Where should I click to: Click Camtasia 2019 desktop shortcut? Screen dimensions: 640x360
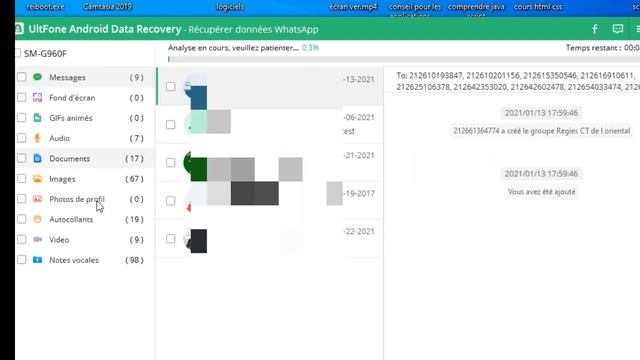tap(107, 7)
